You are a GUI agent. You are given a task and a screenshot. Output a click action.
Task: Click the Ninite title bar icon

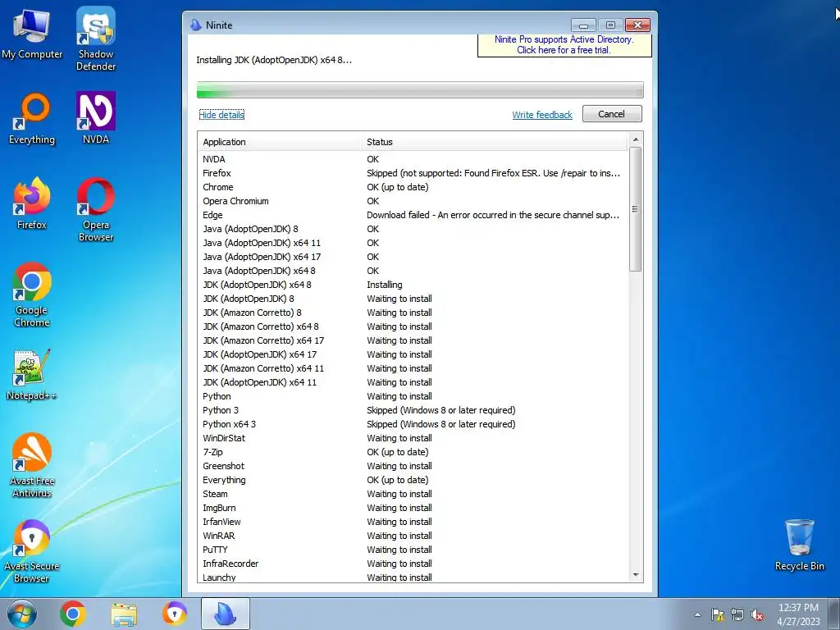pos(196,25)
